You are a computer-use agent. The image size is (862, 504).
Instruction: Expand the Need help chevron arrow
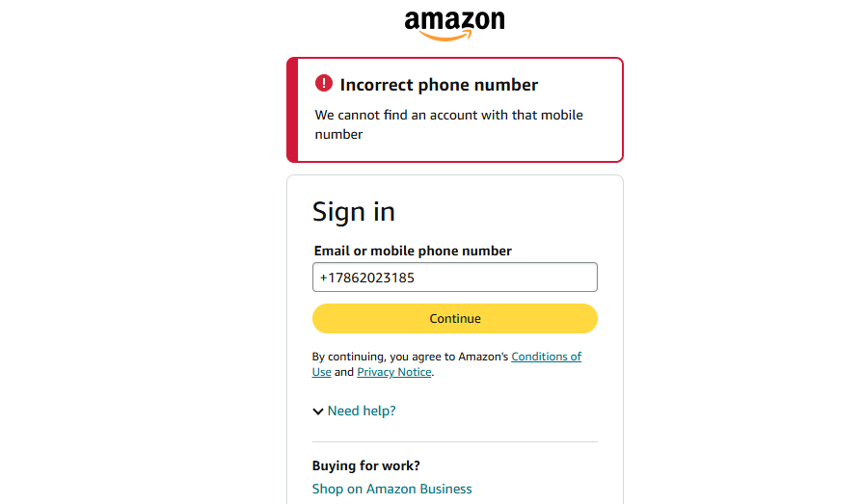coord(318,411)
